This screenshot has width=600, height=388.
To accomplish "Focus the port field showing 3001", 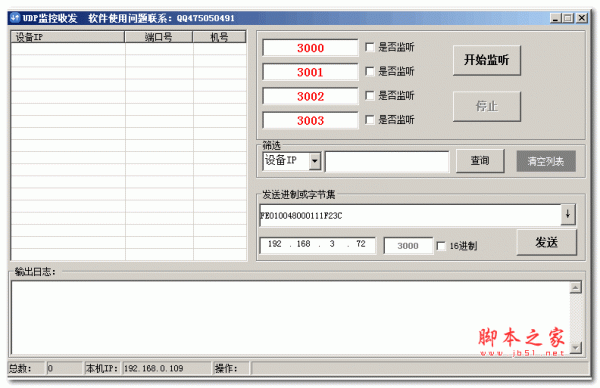I will coord(310,72).
